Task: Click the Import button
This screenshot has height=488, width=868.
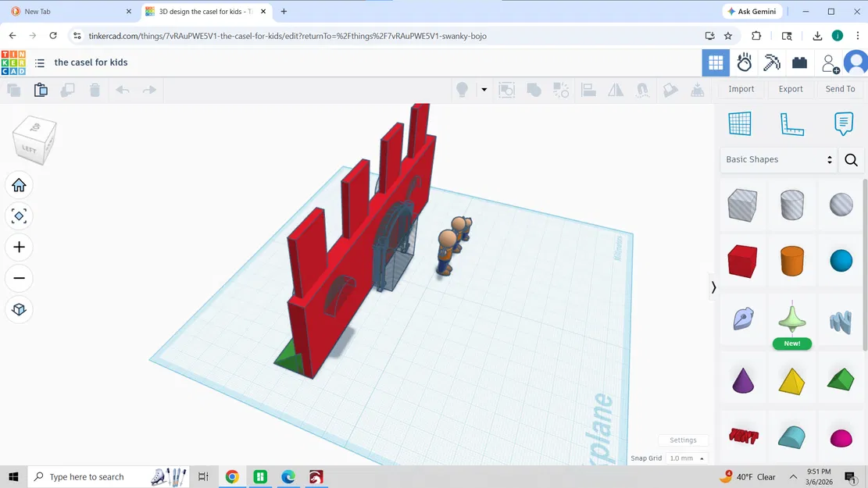Action: [741, 89]
